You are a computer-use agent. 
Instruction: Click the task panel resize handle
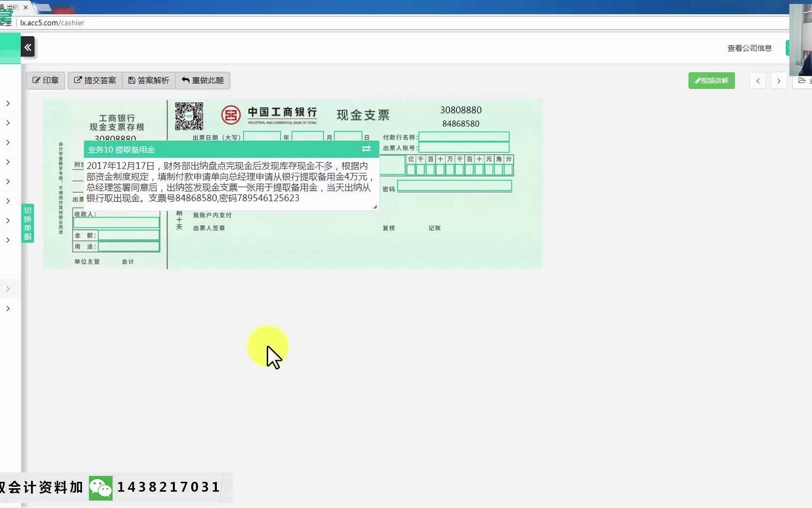[375, 207]
